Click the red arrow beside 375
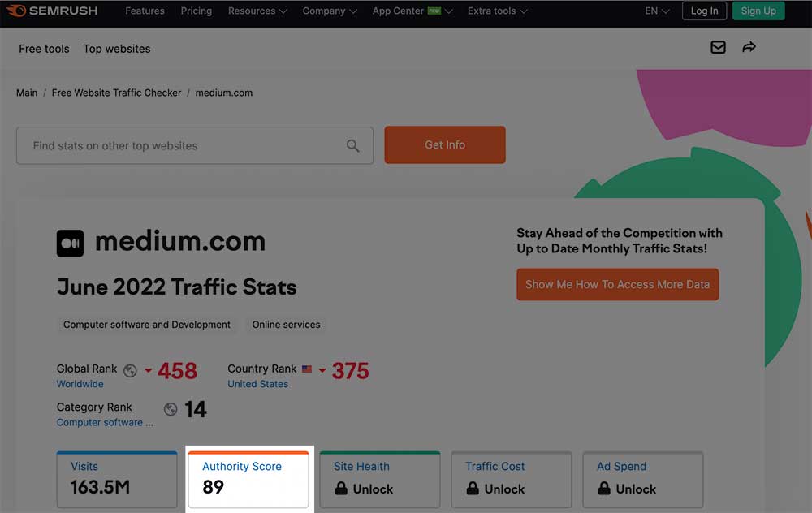The width and height of the screenshot is (812, 513). (x=322, y=371)
